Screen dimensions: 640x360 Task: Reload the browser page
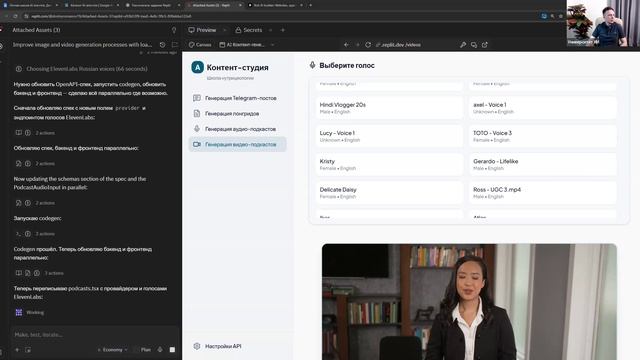[15, 16]
